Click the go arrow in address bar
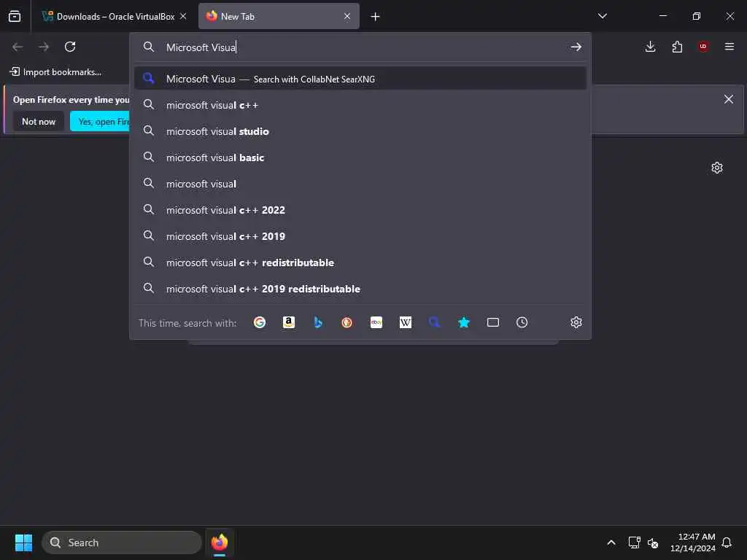Viewport: 747px width, 560px height. pos(576,47)
